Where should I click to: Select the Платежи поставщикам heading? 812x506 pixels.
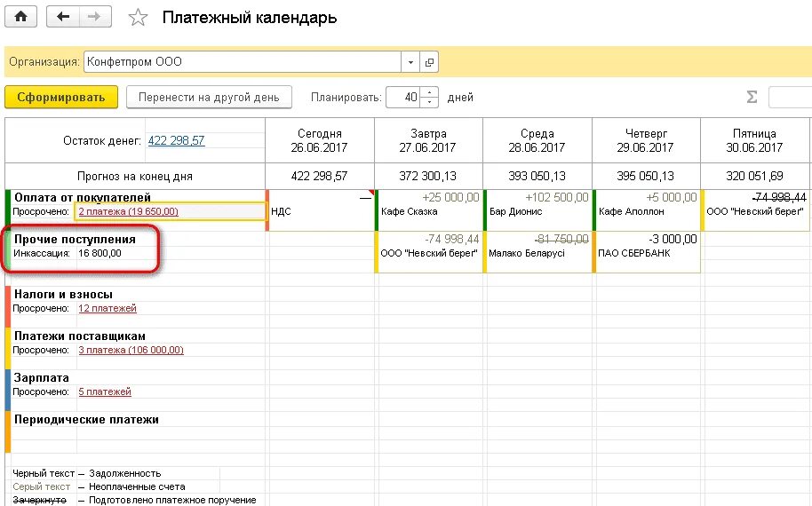80,336
